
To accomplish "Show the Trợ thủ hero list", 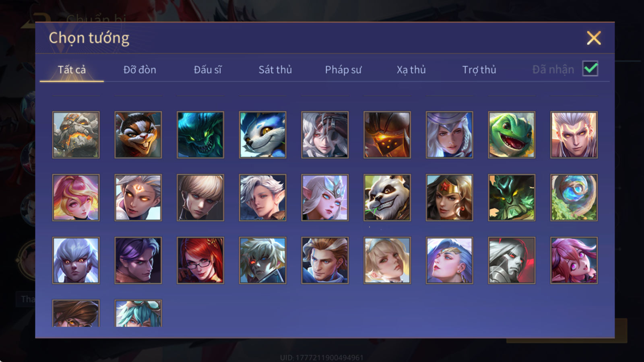I will tap(479, 70).
